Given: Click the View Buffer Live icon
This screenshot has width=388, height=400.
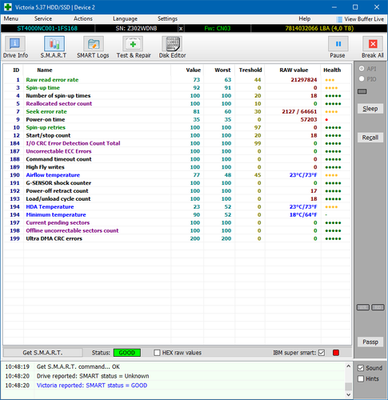Looking at the screenshot, I should point(339,19).
